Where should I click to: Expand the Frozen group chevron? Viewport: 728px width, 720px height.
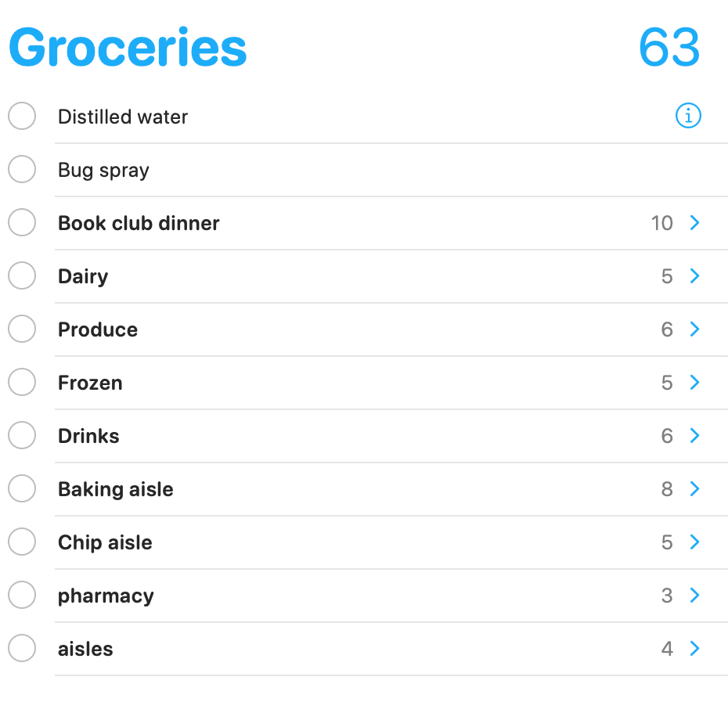pos(694,383)
